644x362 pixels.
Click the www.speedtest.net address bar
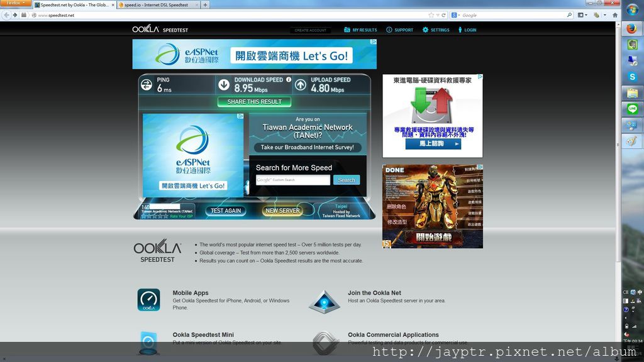click(230, 15)
